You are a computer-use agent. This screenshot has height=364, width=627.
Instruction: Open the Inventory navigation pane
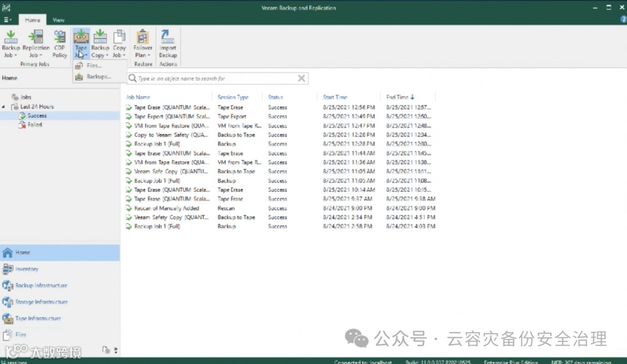60,269
